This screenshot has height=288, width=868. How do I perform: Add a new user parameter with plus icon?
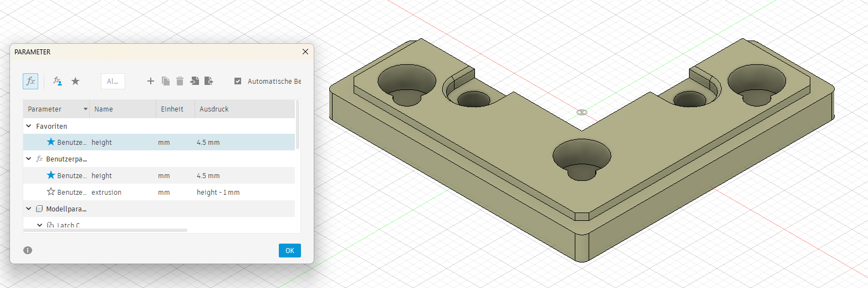pyautogui.click(x=151, y=81)
